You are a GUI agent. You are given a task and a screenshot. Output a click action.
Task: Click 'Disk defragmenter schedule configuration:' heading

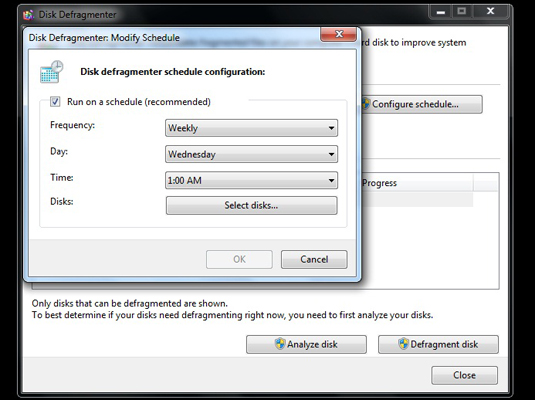point(173,72)
